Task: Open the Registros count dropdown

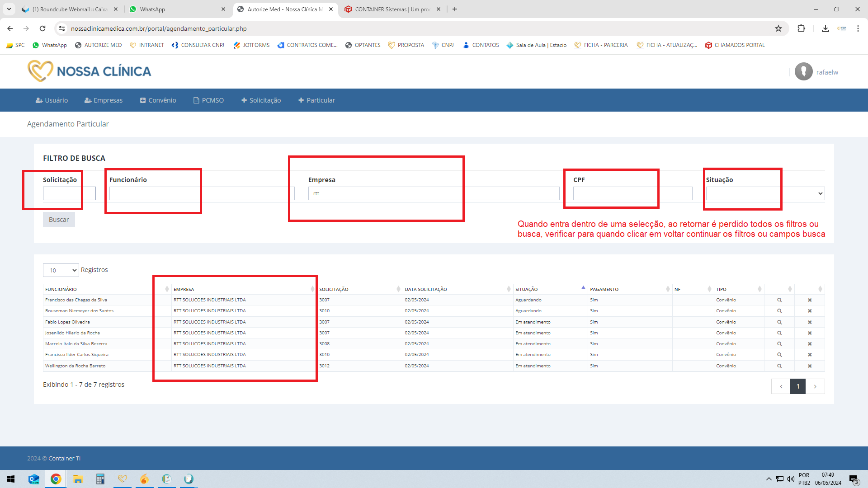Action: [61, 270]
